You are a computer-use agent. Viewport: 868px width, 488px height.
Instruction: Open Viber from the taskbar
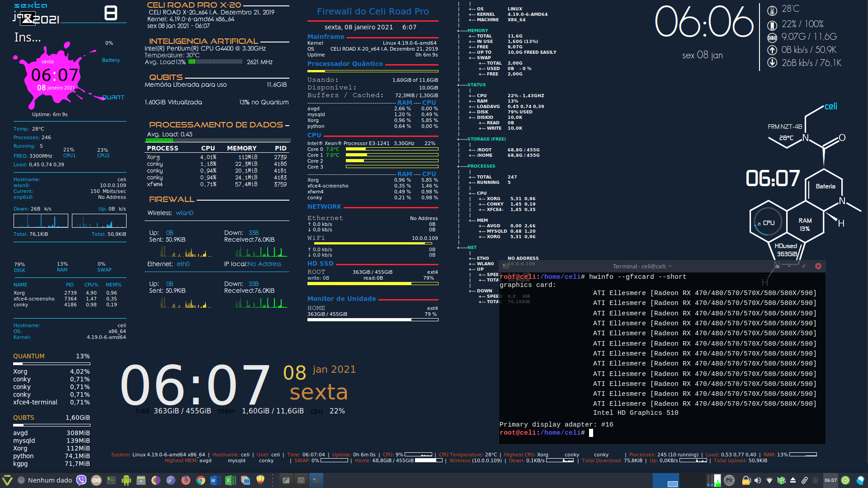point(81,480)
